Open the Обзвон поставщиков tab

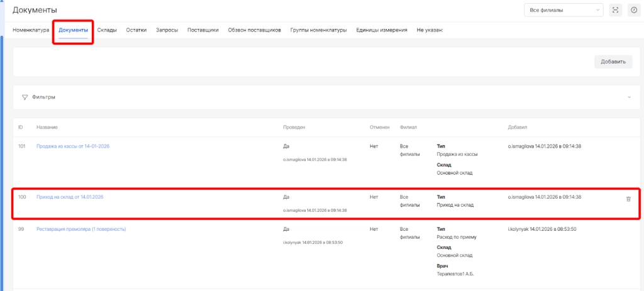[254, 30]
